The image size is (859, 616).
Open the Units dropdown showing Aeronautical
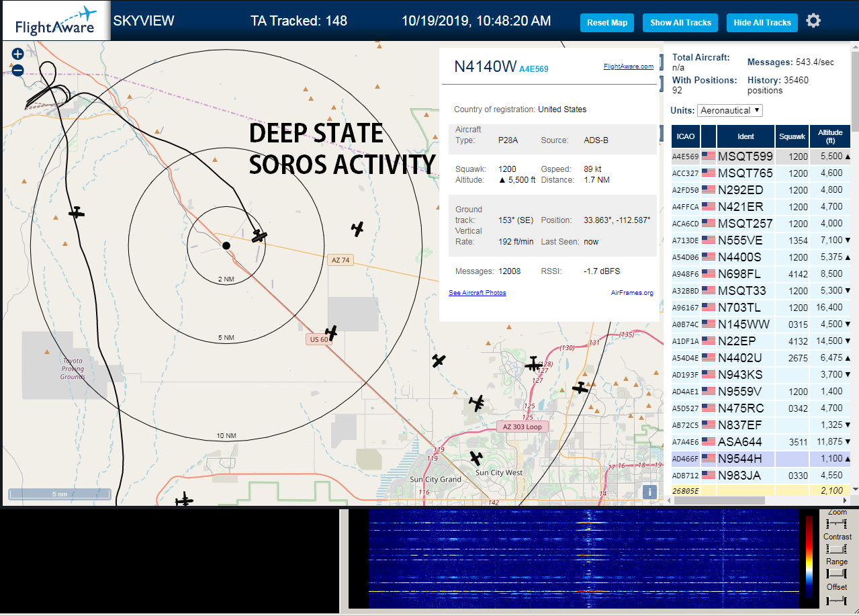coord(730,110)
